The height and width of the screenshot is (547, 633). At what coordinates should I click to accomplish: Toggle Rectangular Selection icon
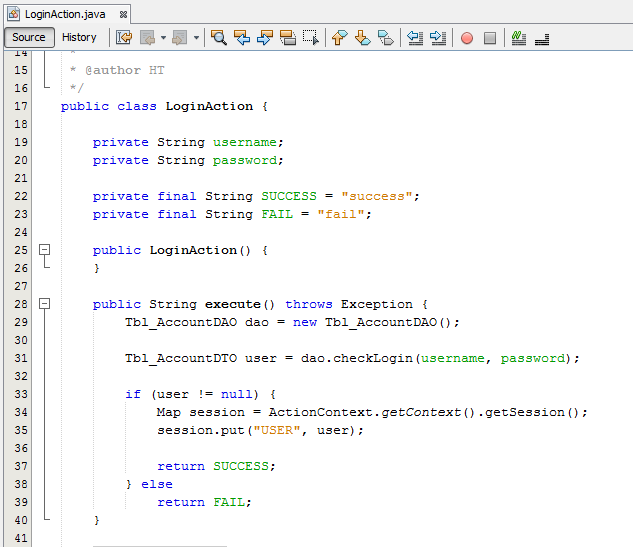311,38
